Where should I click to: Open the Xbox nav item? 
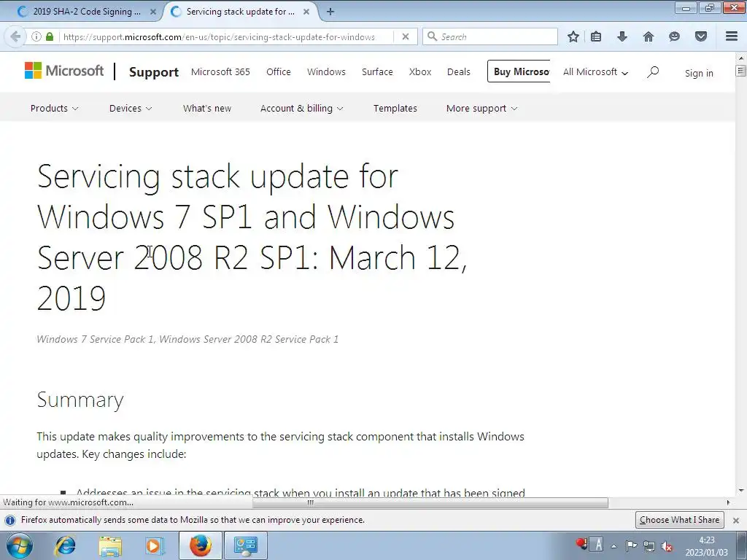(420, 72)
